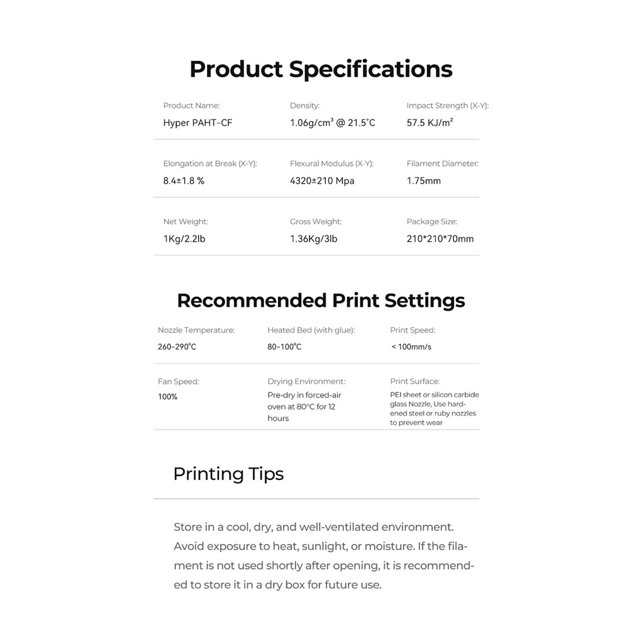Select the Drying Environment label
The width and height of the screenshot is (644, 644).
tap(306, 382)
